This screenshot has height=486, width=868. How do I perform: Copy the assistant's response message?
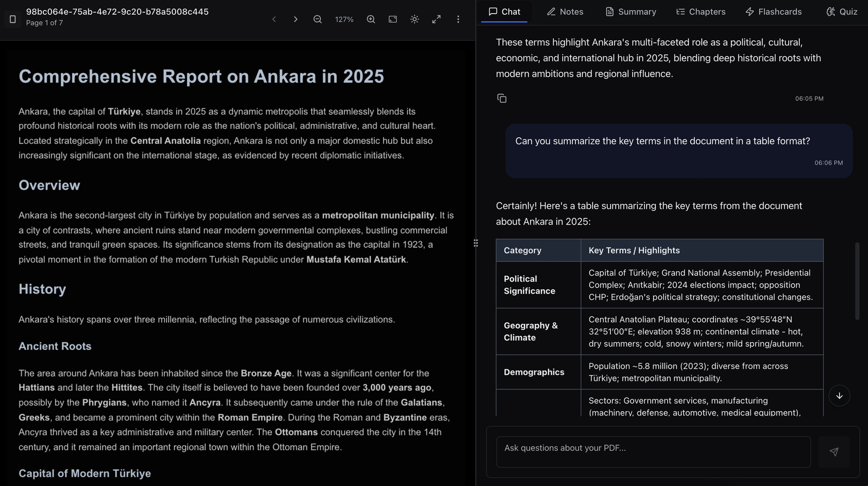502,98
